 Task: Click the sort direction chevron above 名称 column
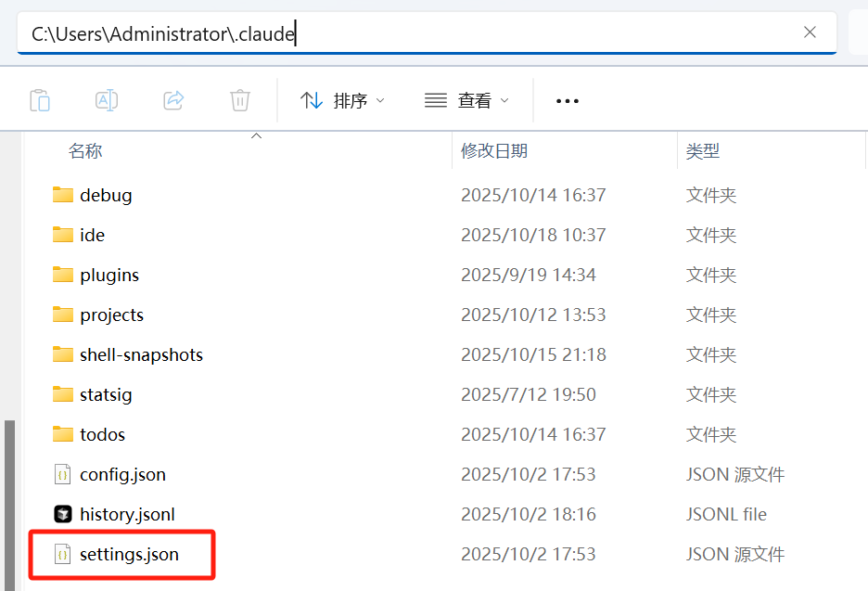point(256,135)
